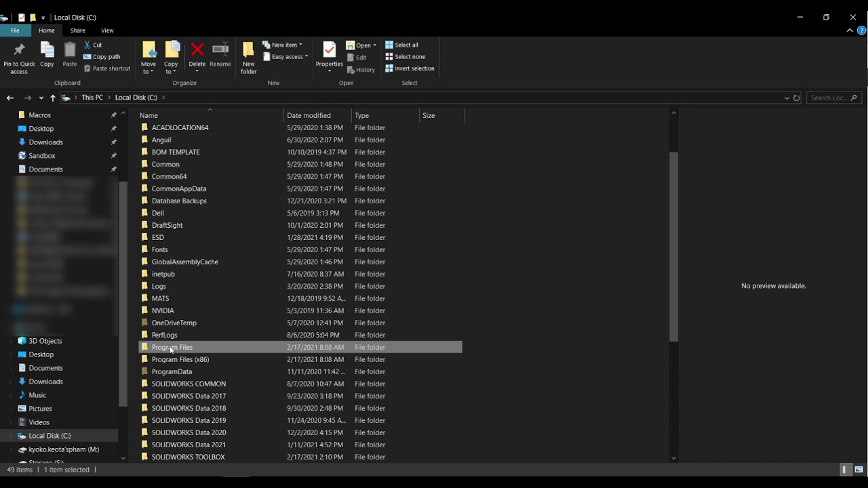Screen dimensions: 868x488
Task: Click the file list vertical scrollbar
Action: (673, 247)
